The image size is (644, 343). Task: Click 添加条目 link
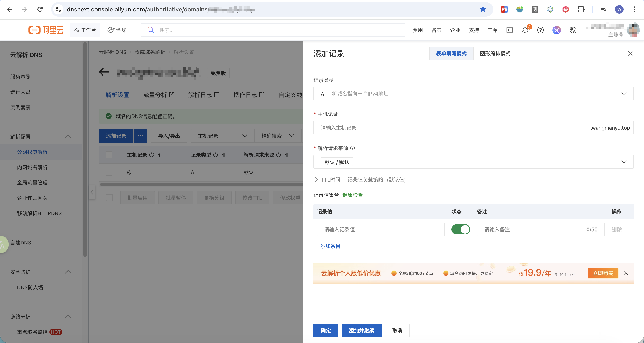pos(327,246)
